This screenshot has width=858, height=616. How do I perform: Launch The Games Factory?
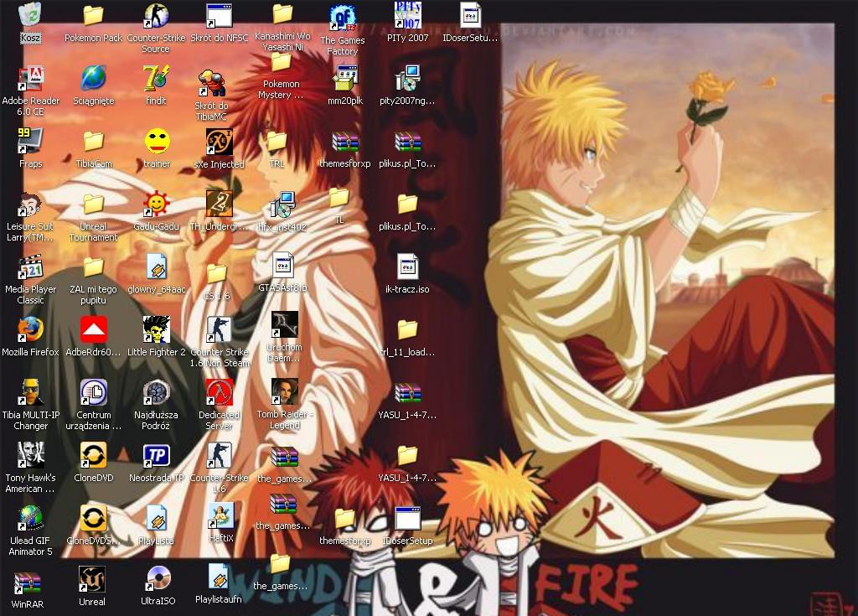pyautogui.click(x=343, y=18)
